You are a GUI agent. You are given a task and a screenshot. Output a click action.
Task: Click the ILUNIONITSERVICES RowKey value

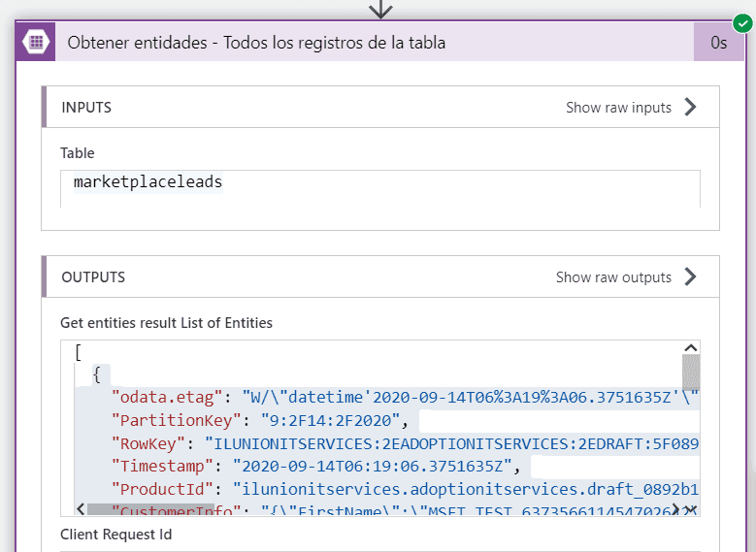pyautogui.click(x=452, y=443)
